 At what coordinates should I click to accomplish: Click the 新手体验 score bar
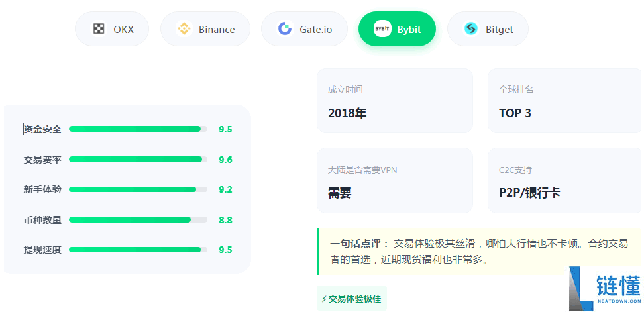(138, 189)
